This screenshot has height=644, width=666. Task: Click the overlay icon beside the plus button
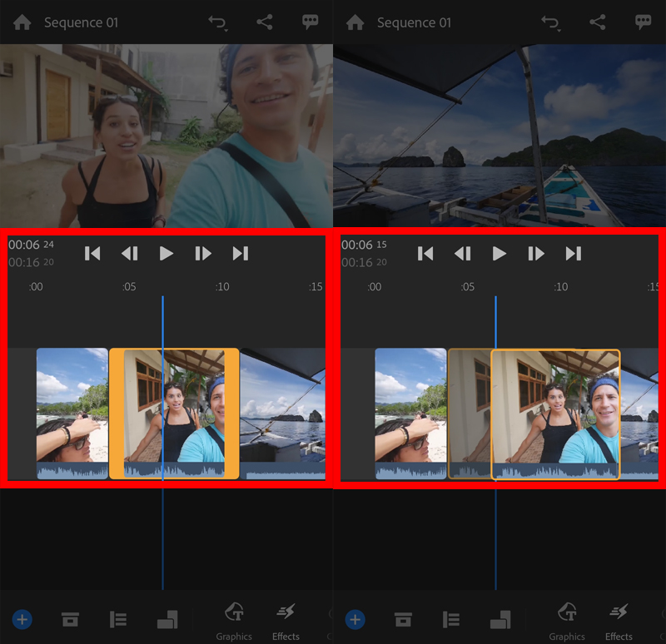[70, 619]
